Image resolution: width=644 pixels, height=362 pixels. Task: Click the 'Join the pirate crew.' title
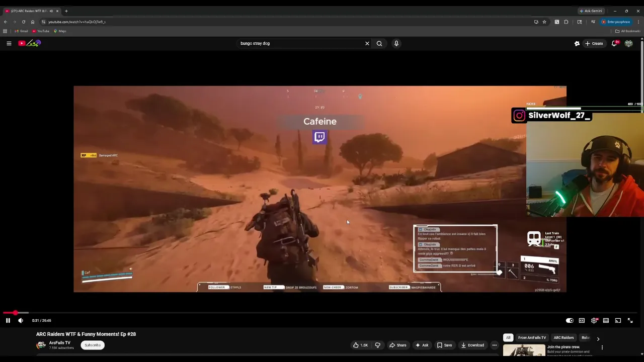[x=563, y=347]
